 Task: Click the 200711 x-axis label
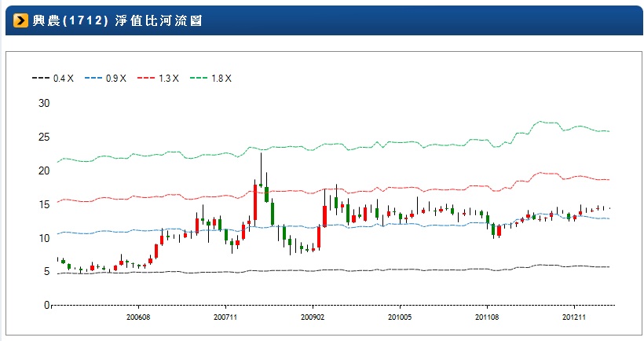[225, 317]
